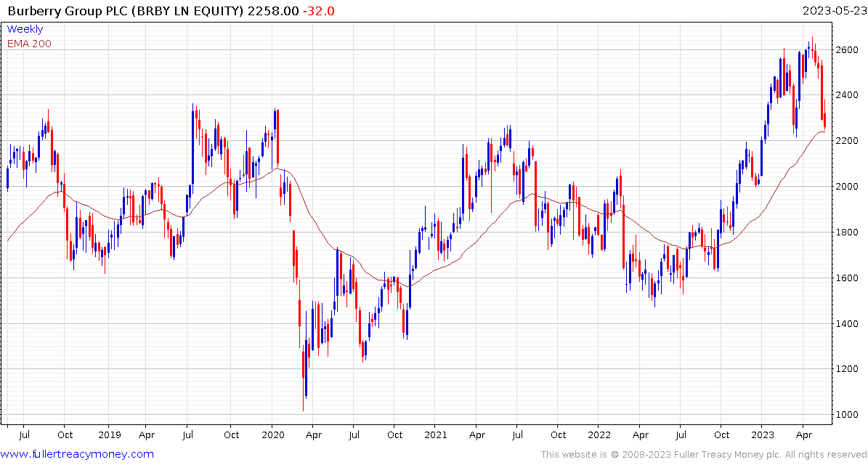Click the 1000 price axis label
868x465 pixels.
847,415
